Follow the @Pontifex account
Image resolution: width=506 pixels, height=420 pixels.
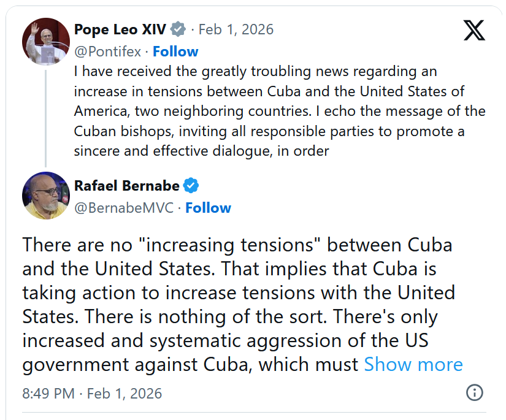[175, 51]
